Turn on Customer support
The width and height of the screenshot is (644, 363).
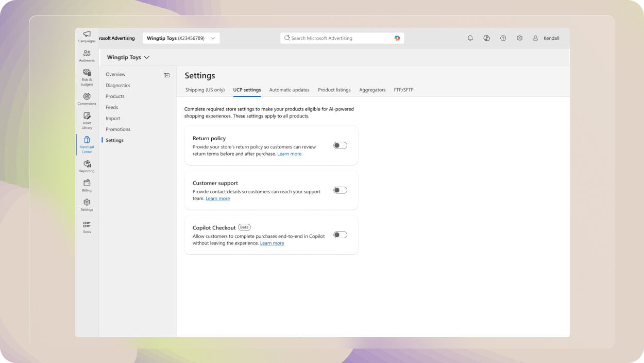340,190
